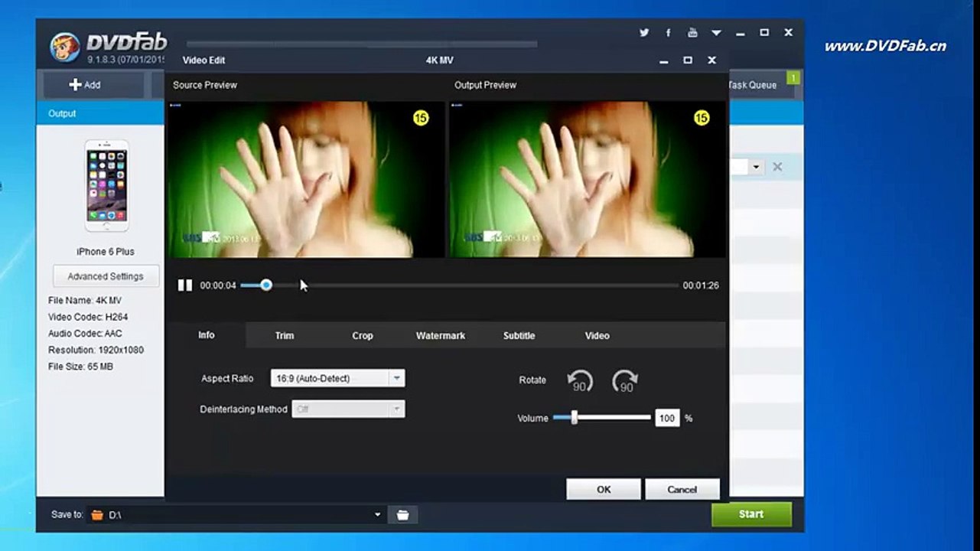This screenshot has width=980, height=551.
Task: Switch to the Info tab
Action: coord(207,335)
